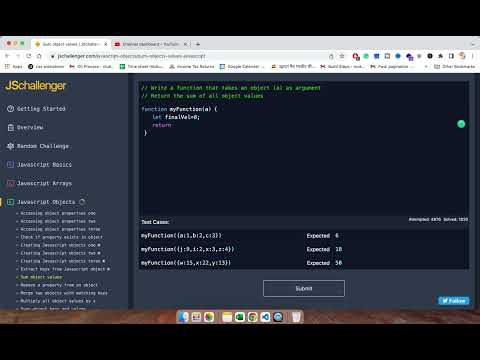Switch to the Channel dashboard YouTube tab

pos(150,44)
